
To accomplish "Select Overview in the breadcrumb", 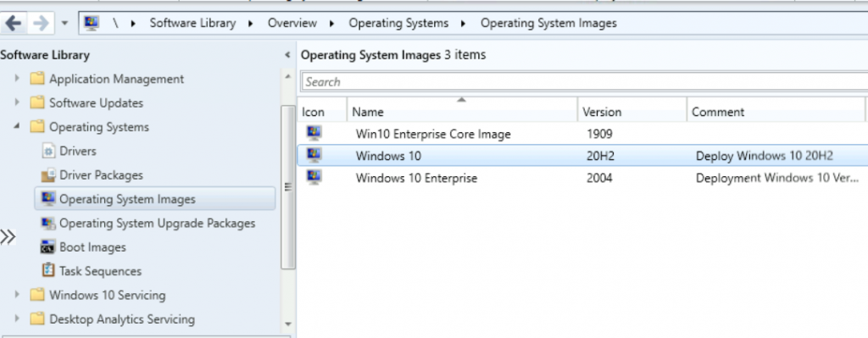I will pos(292,23).
